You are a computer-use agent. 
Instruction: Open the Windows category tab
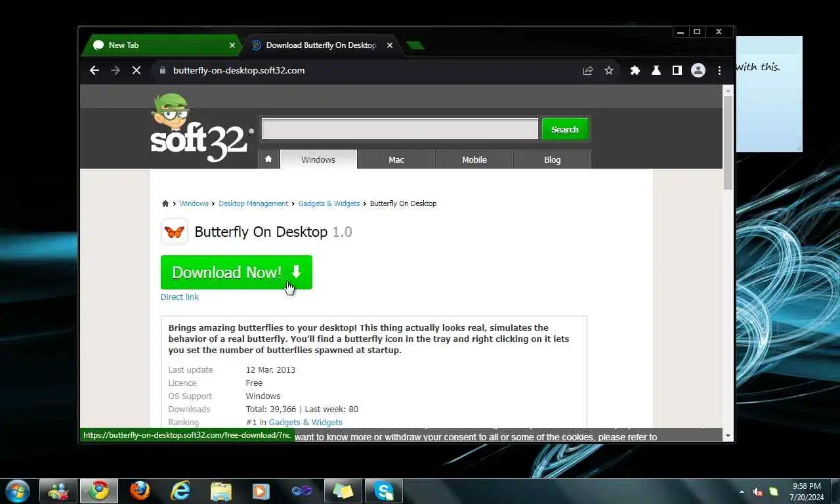click(318, 159)
